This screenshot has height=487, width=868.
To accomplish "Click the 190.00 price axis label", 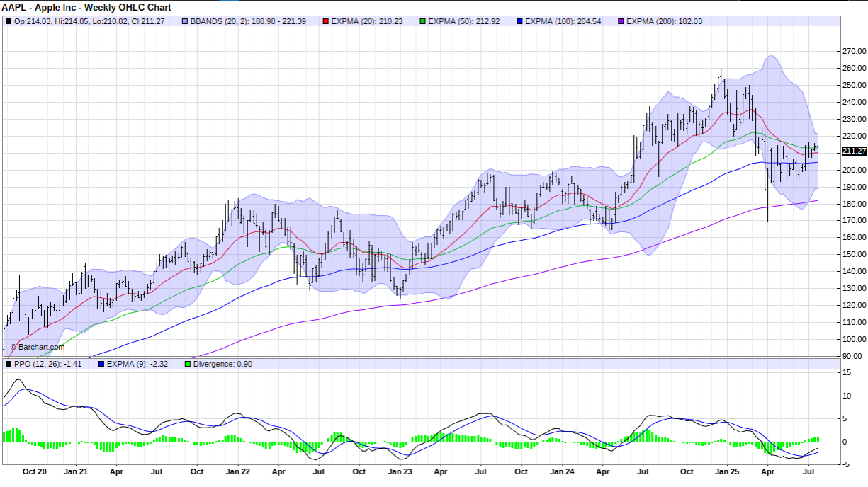I will pos(855,187).
